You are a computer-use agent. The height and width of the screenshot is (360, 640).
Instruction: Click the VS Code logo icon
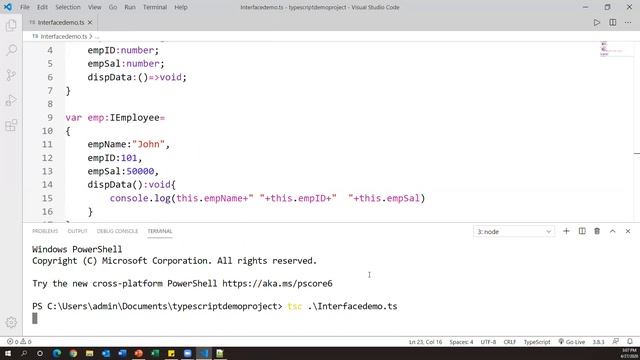click(8, 7)
